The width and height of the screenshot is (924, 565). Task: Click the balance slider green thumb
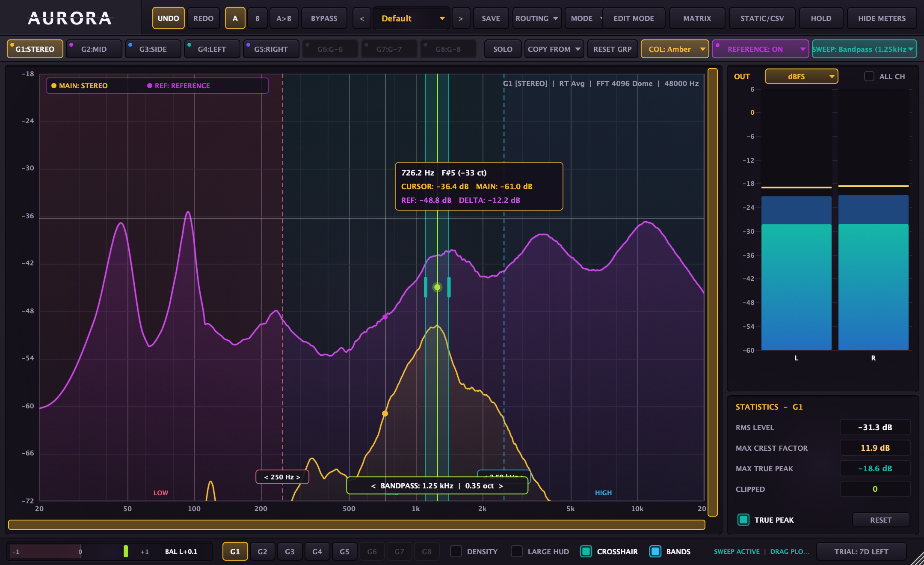point(126,551)
